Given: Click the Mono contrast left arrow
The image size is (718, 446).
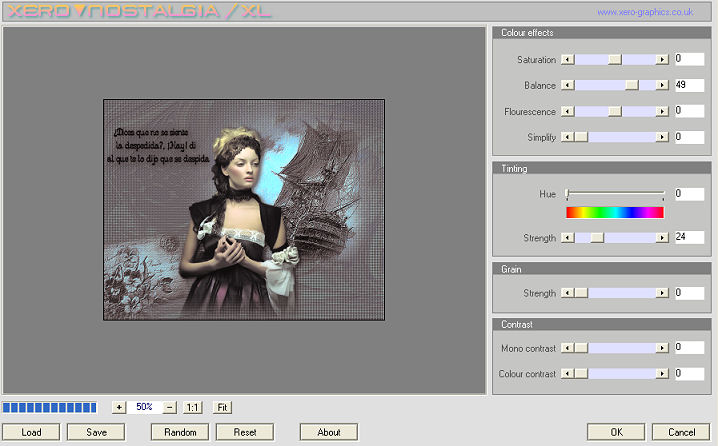Looking at the screenshot, I should click(568, 348).
